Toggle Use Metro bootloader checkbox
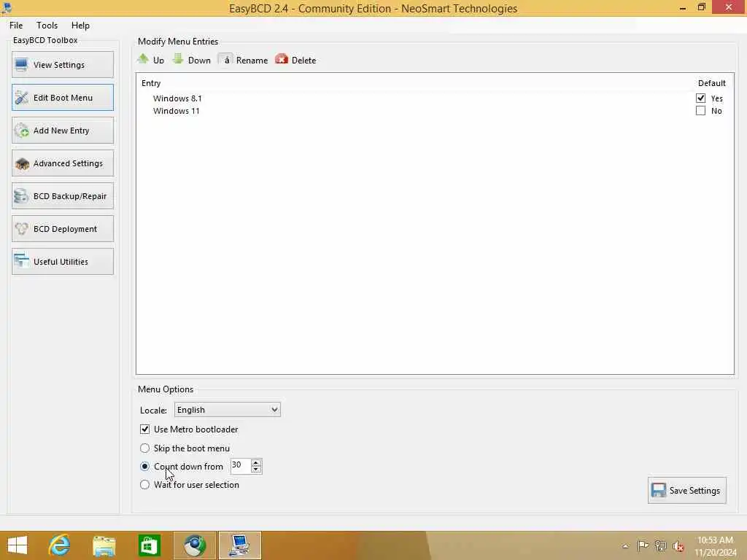747x560 pixels. pos(145,429)
